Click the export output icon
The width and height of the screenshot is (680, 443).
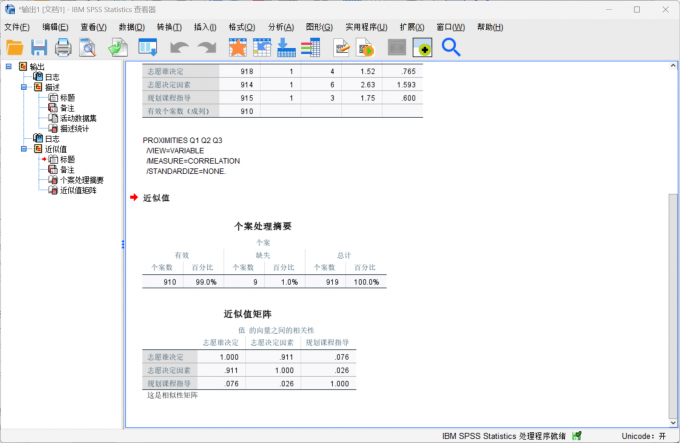(118, 47)
